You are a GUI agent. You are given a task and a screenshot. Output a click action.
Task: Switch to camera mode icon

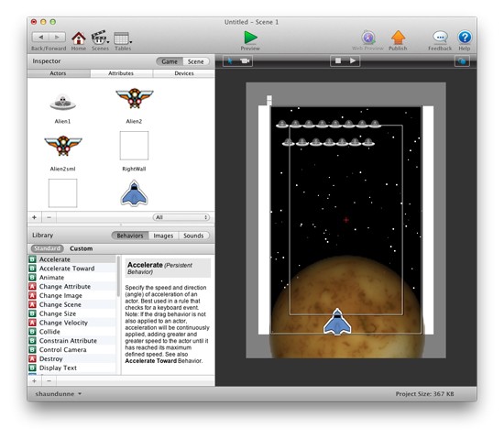point(245,60)
